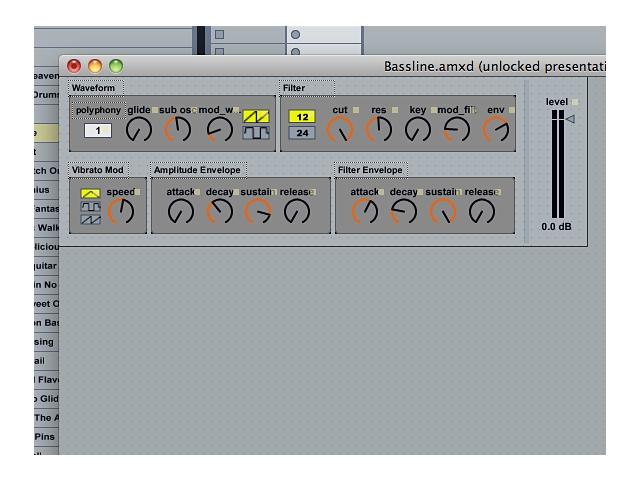Click the Filter Envelope release knob
This screenshot has width=640, height=480.
coord(482,211)
